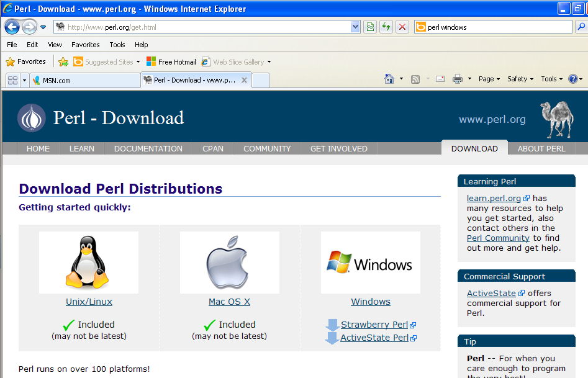The height and width of the screenshot is (378, 588).
Task: Go to HOME in site navigation
Action: (x=38, y=148)
